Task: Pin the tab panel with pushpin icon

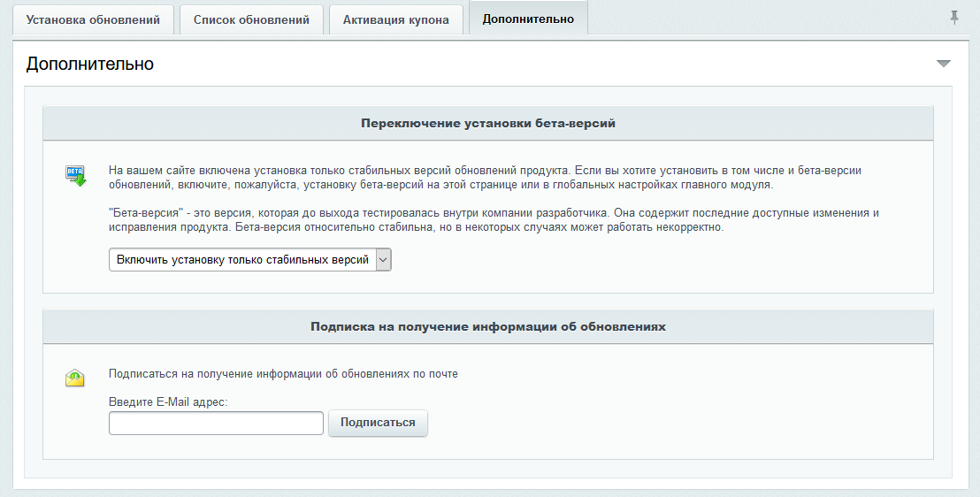Action: pyautogui.click(x=954, y=18)
